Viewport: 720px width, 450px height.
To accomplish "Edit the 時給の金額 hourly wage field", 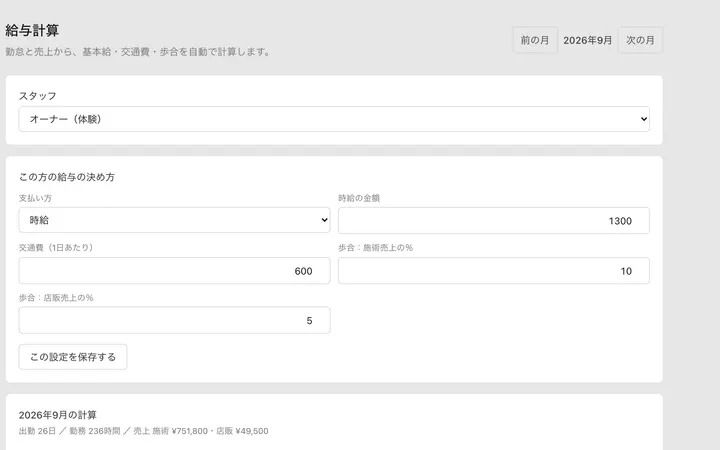I will (x=494, y=220).
